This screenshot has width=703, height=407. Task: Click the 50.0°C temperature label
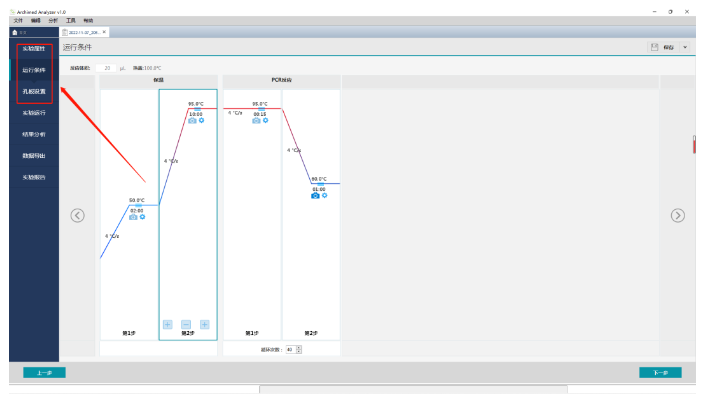point(137,200)
